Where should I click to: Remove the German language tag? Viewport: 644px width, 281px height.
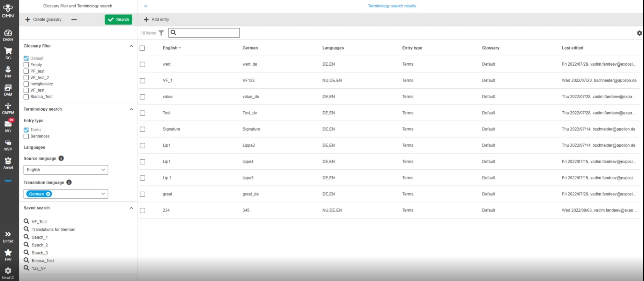coord(48,194)
